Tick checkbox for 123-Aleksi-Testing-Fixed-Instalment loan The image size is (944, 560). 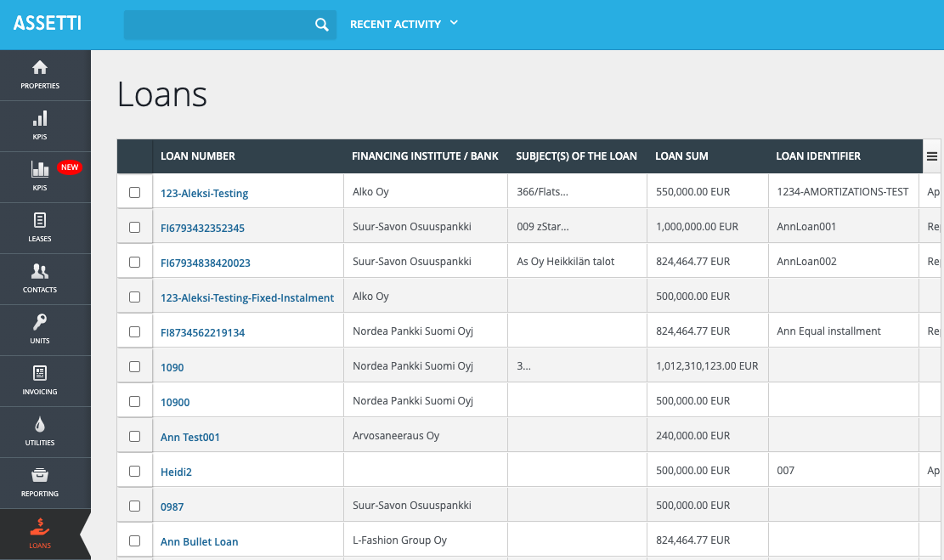tap(135, 297)
